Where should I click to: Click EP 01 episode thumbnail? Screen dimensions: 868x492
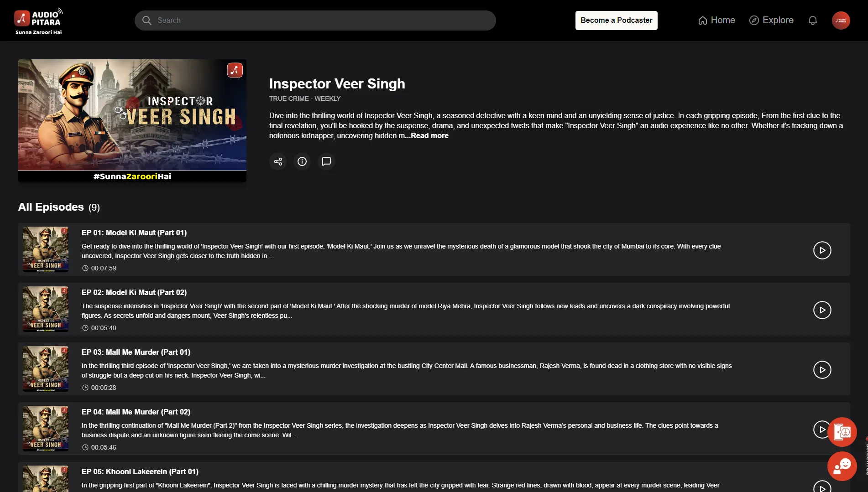coord(46,249)
